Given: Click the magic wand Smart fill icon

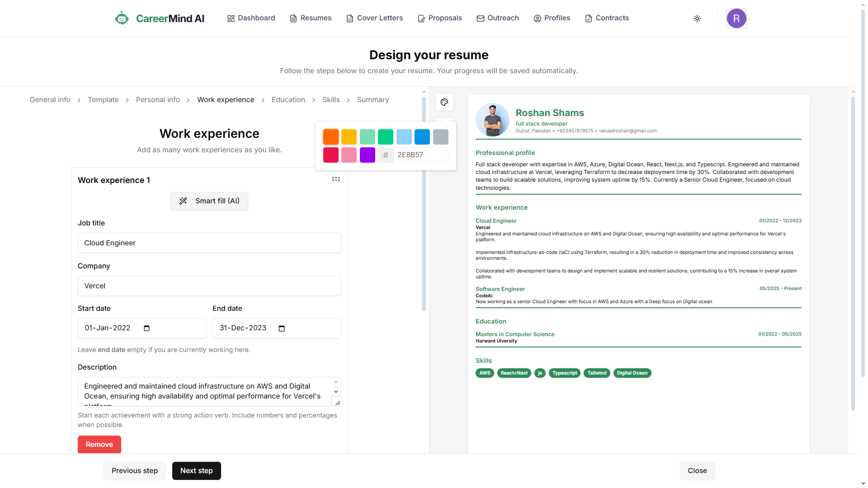Looking at the screenshot, I should coord(183,201).
